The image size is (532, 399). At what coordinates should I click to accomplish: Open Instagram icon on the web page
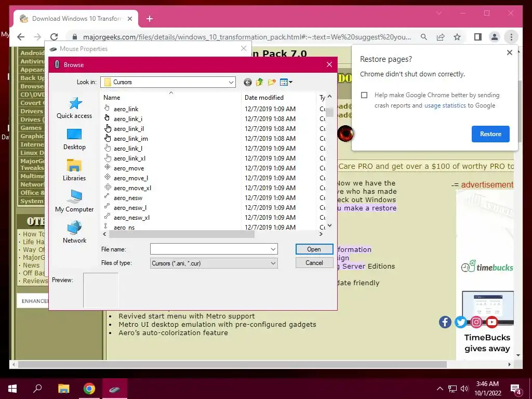[476, 322]
